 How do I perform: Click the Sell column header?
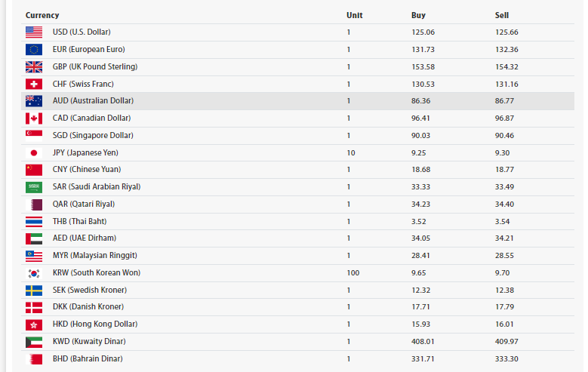tap(502, 15)
